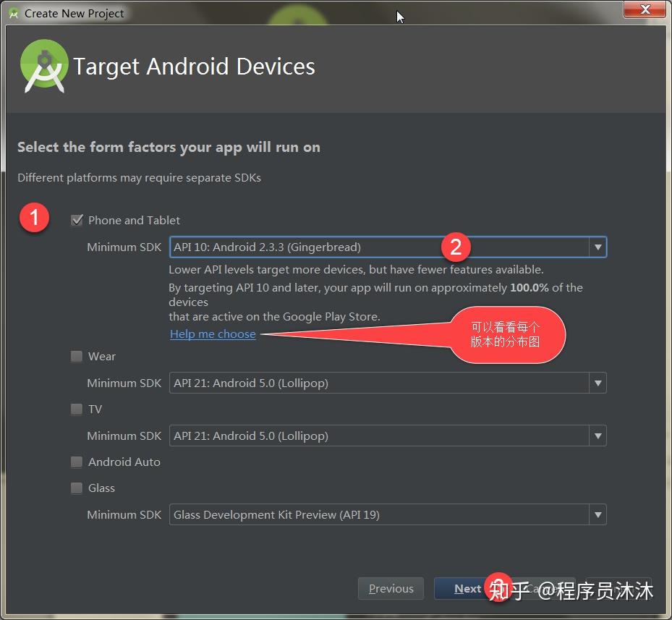Enable the Phone and Tablet checkbox
The width and height of the screenshot is (672, 620).
click(x=77, y=221)
